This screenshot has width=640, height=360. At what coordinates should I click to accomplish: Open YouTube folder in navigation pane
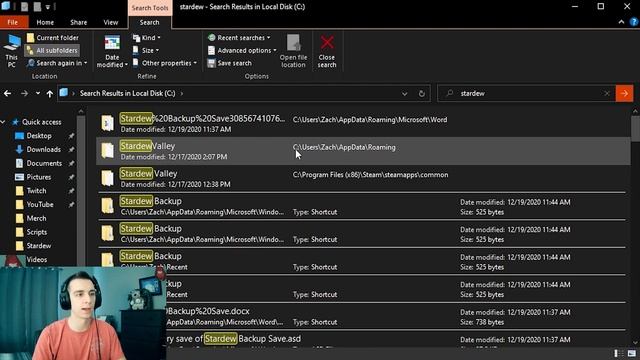pyautogui.click(x=40, y=204)
